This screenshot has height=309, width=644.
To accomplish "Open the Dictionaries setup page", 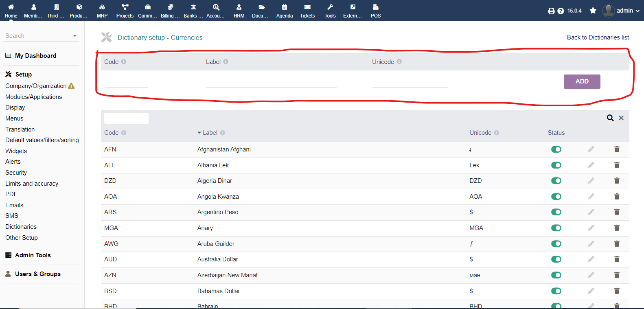I will click(x=21, y=227).
